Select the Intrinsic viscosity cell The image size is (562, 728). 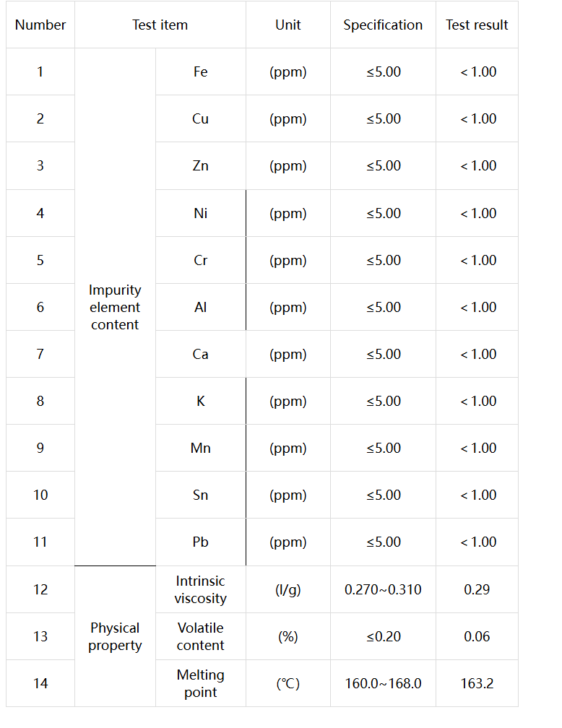tap(201, 590)
